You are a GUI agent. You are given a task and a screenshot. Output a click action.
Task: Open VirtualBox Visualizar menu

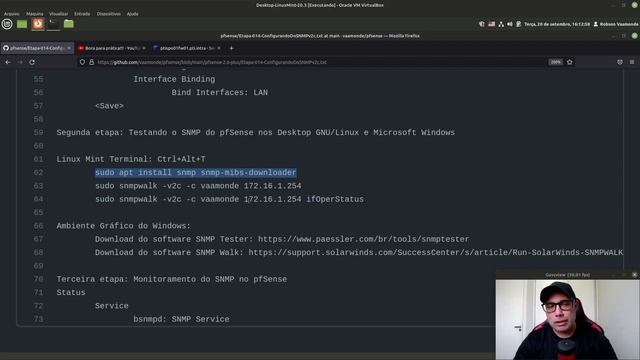(x=58, y=14)
